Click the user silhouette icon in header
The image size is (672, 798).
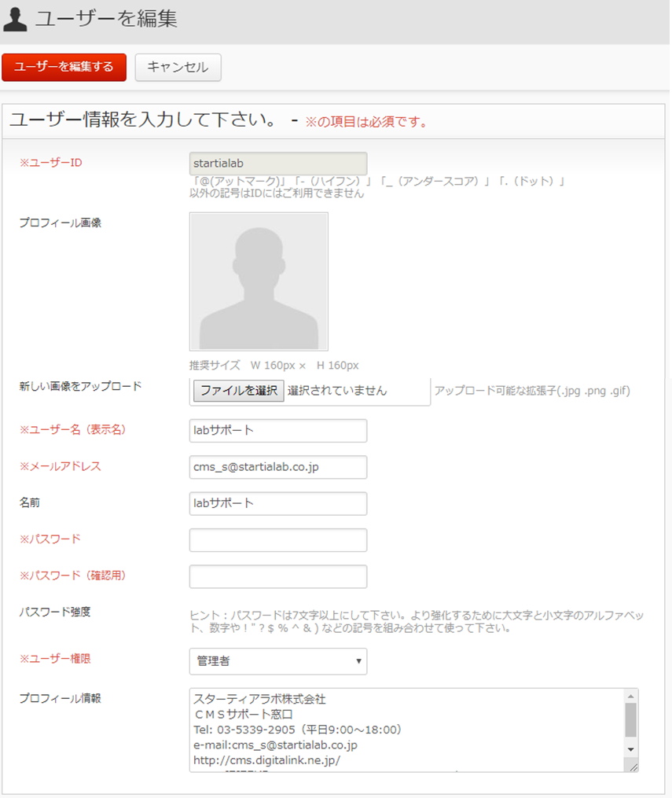(15, 20)
